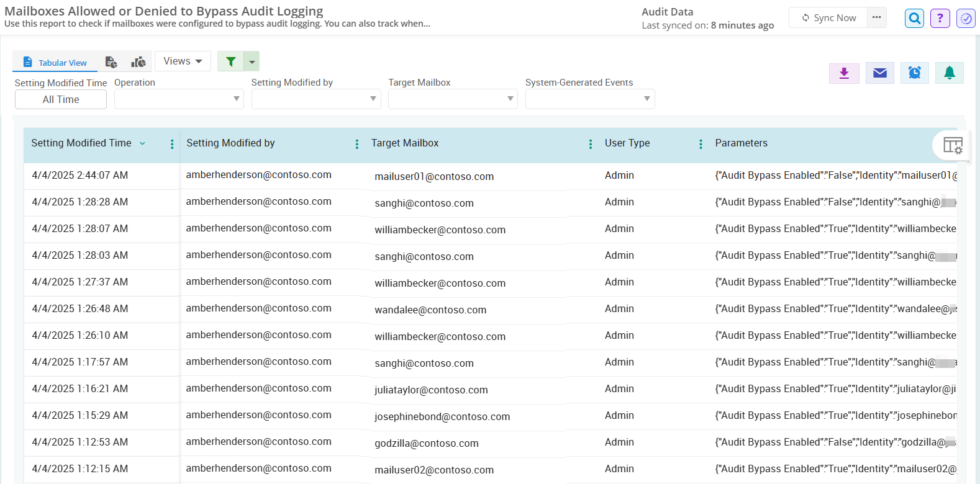This screenshot has height=484, width=980.
Task: Expand the Target Mailbox filter dropdown
Action: pyautogui.click(x=453, y=99)
